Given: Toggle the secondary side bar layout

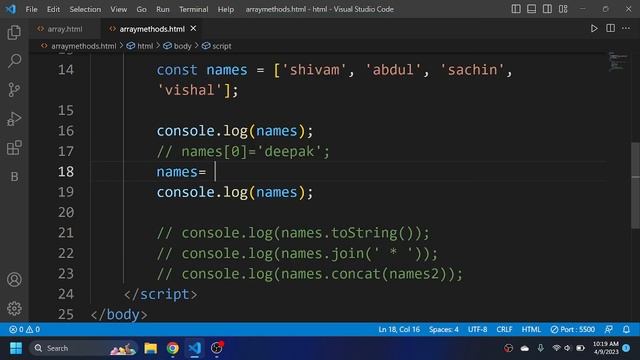Looking at the screenshot, I should [x=547, y=9].
